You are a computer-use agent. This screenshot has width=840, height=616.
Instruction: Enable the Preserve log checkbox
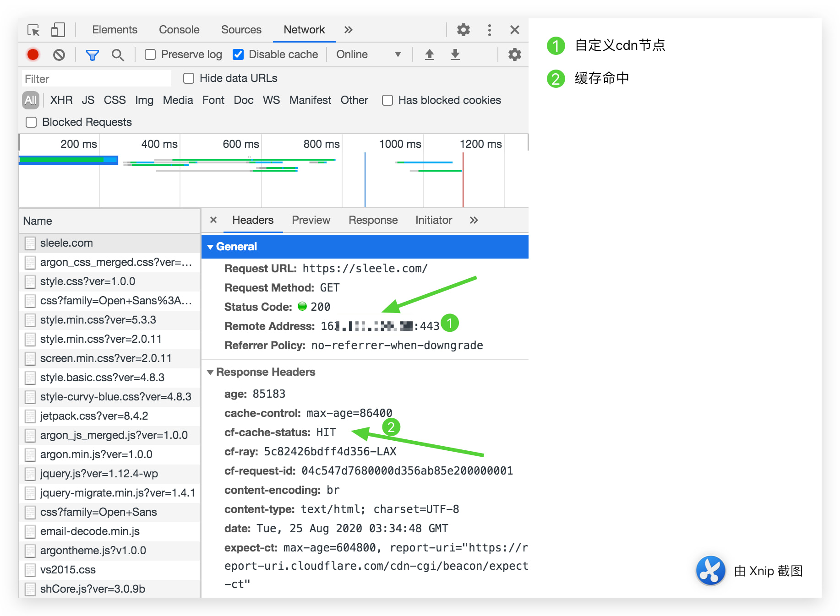(x=150, y=55)
